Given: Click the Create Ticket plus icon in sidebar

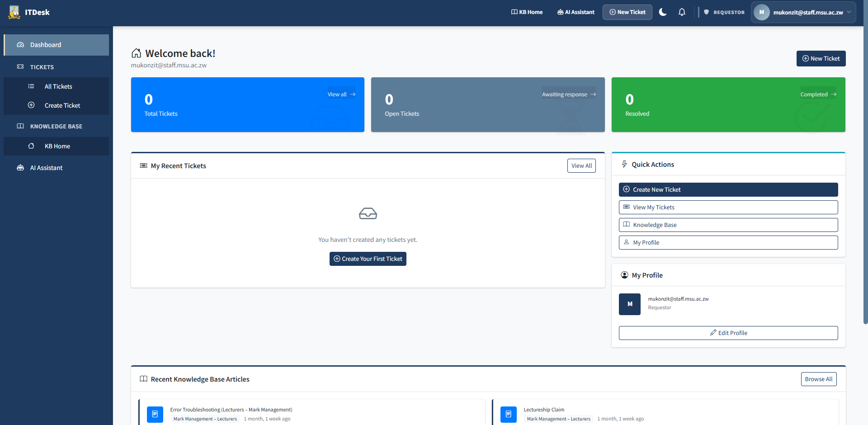Looking at the screenshot, I should [x=31, y=105].
